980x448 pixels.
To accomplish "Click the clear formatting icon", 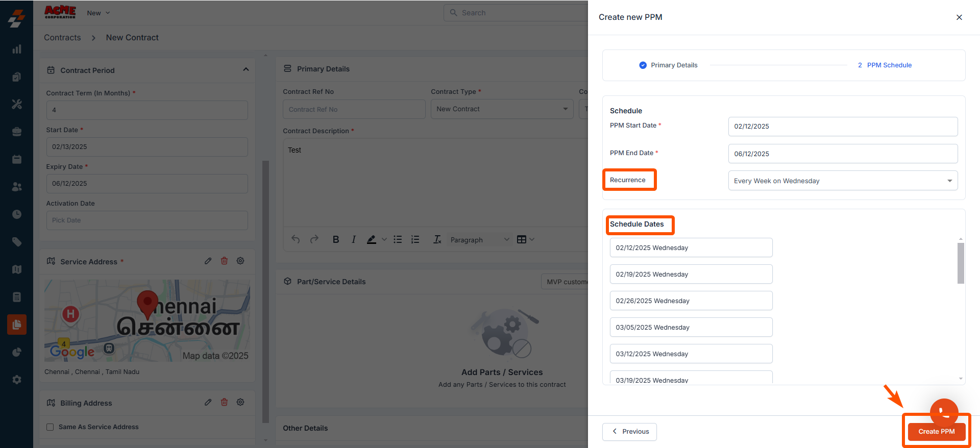I will [x=437, y=239].
